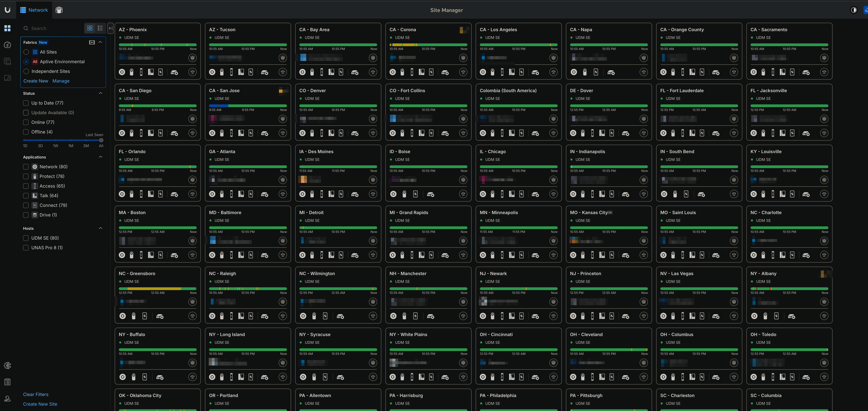Image resolution: width=868 pixels, height=411 pixels.
Task: Click shield globe icon on CA - Los Angeles
Action: (553, 58)
